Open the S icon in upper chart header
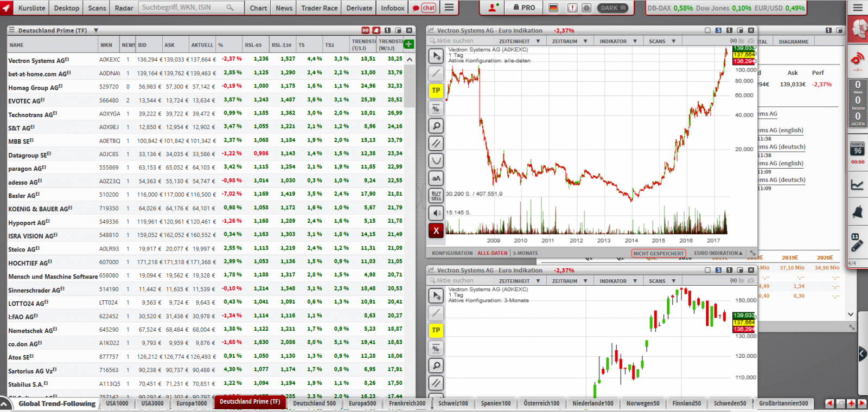Viewport: 868px width, 412px height. point(718,30)
